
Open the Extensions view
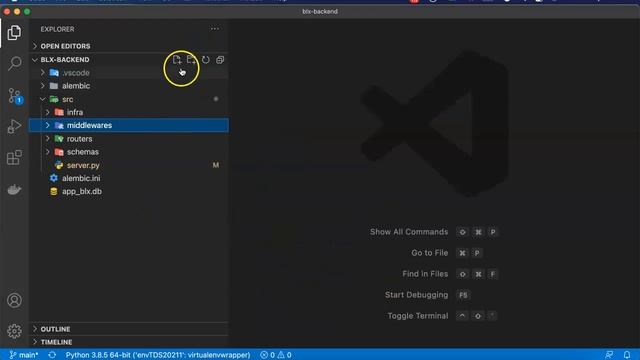click(14, 158)
